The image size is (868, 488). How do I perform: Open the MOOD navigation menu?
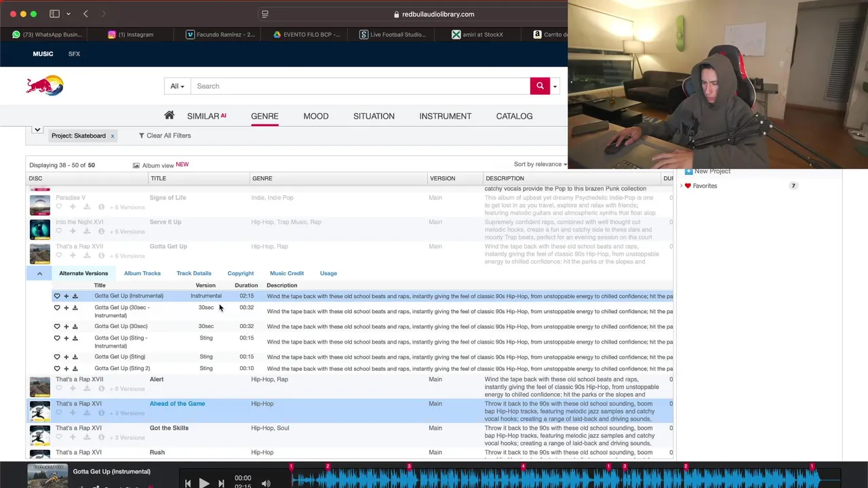pyautogui.click(x=316, y=116)
